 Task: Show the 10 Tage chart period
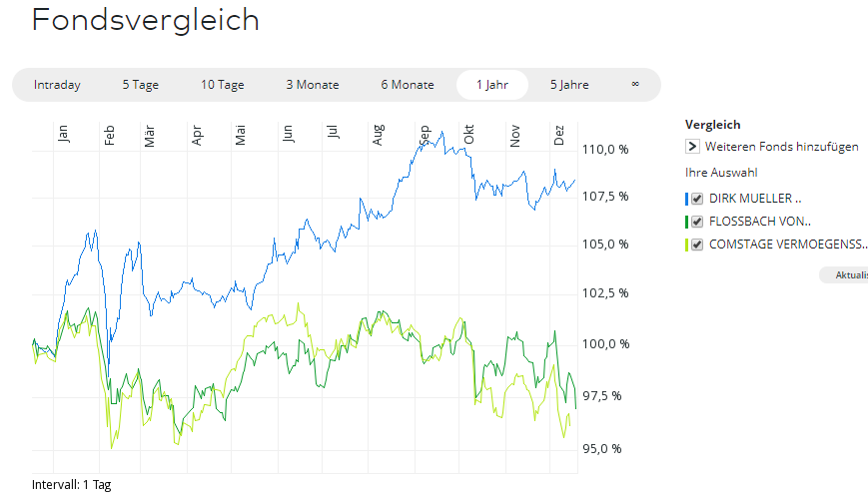223,85
